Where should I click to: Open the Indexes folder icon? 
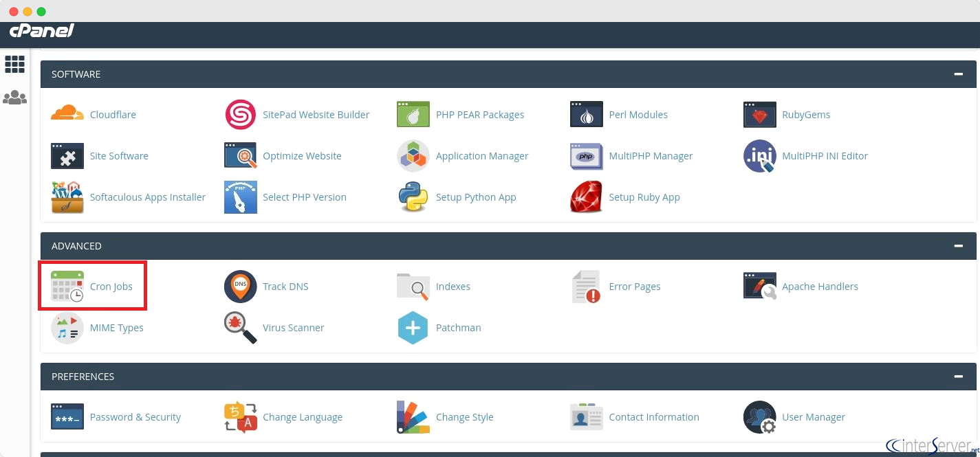coord(413,287)
